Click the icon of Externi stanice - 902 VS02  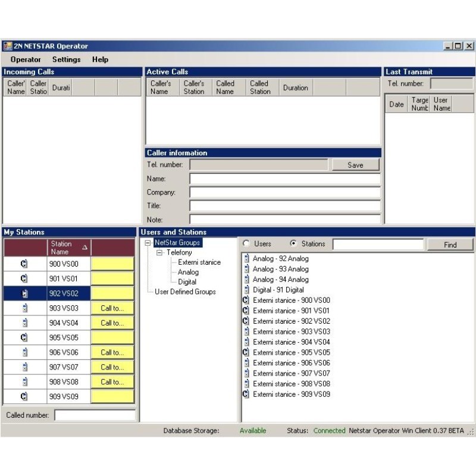click(x=246, y=321)
